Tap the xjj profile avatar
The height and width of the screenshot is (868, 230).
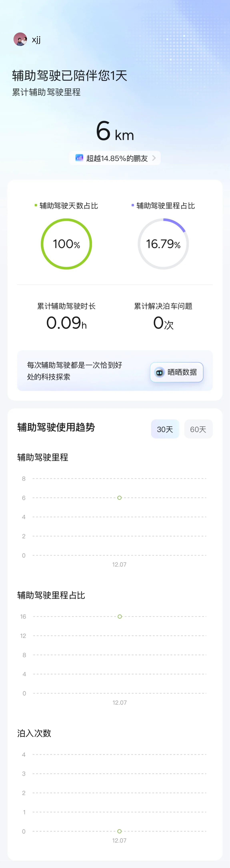point(20,39)
